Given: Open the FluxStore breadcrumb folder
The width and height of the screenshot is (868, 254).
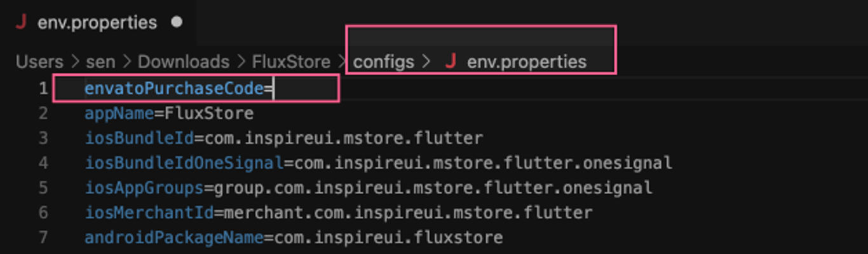Looking at the screenshot, I should [x=291, y=62].
